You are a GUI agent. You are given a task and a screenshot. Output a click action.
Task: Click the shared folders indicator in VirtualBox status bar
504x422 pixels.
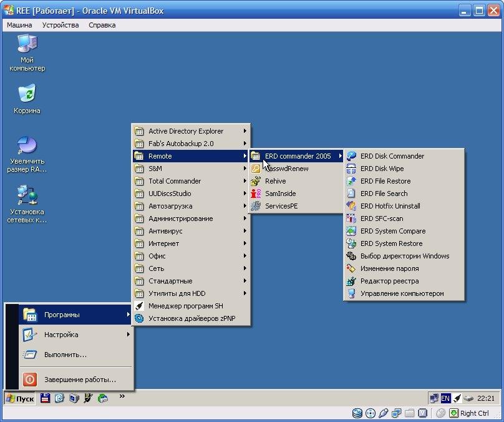(x=409, y=413)
